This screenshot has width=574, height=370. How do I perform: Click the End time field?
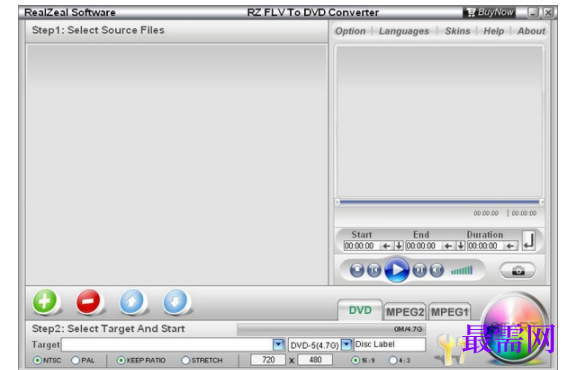click(424, 246)
